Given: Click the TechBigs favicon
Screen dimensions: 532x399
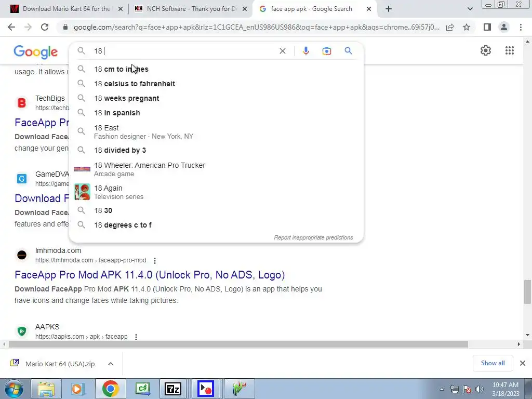Looking at the screenshot, I should coord(22,103).
